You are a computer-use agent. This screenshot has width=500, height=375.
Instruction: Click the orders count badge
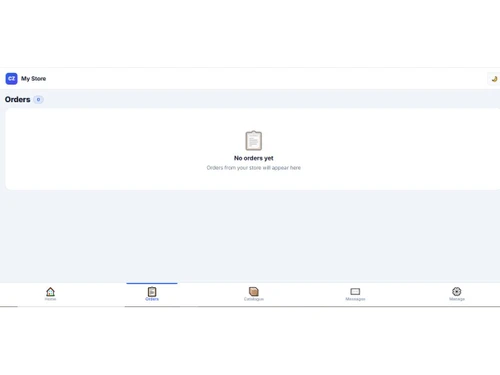(38, 99)
